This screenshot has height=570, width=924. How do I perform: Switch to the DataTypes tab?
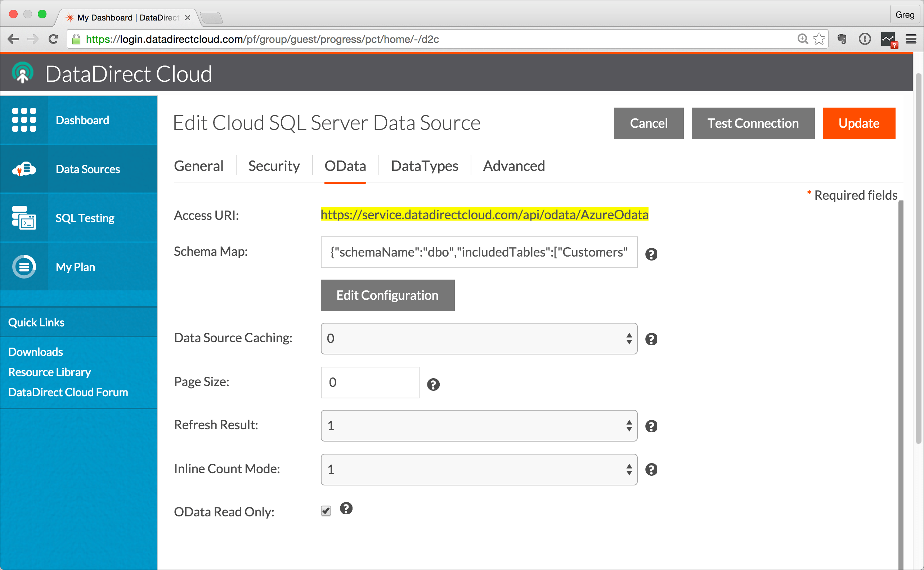click(x=425, y=166)
